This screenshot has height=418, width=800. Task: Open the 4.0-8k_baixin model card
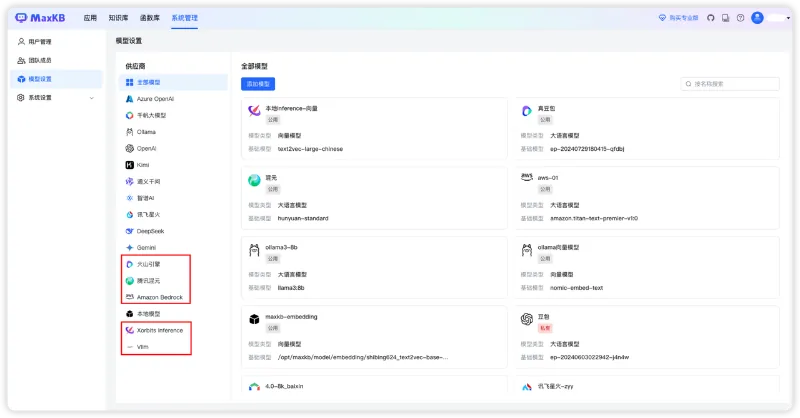point(374,386)
